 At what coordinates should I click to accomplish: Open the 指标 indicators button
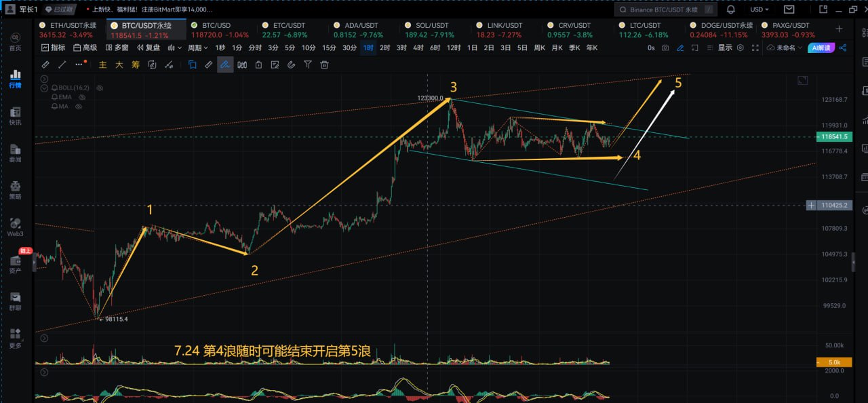click(x=54, y=48)
